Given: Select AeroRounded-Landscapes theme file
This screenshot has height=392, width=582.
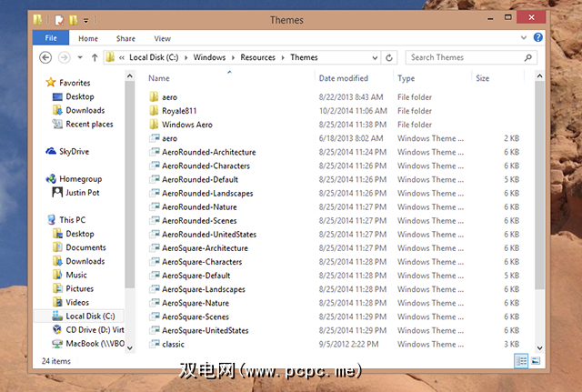Looking at the screenshot, I should coord(207,194).
